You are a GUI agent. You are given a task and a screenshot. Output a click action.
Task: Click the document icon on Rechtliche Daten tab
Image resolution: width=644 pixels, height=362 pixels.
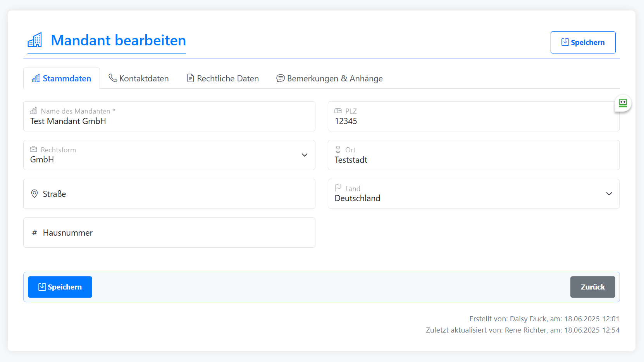tap(190, 78)
